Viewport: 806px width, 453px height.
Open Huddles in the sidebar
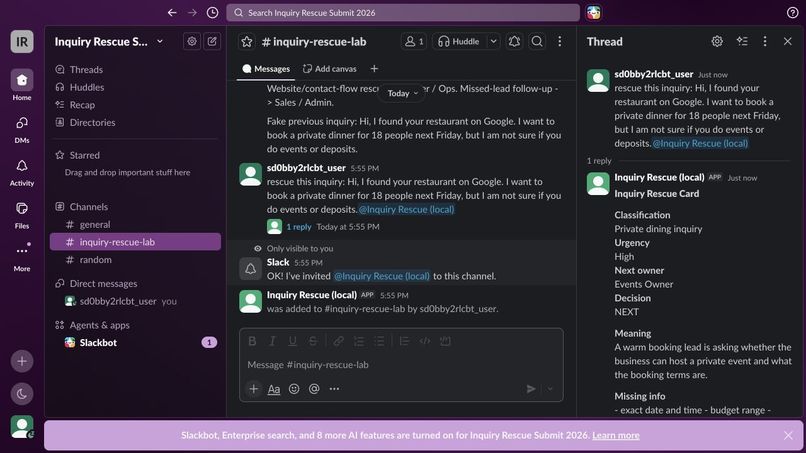coord(136,87)
